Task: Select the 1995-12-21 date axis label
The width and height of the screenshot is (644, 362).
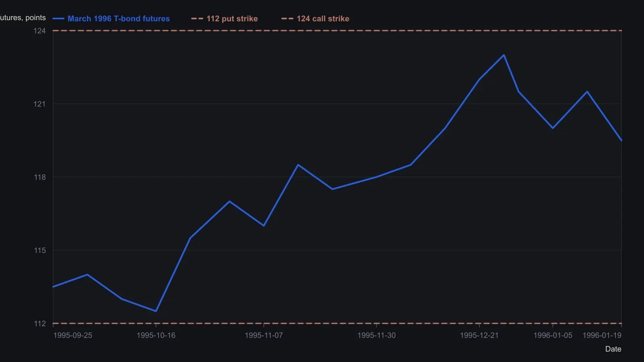Action: pos(479,335)
